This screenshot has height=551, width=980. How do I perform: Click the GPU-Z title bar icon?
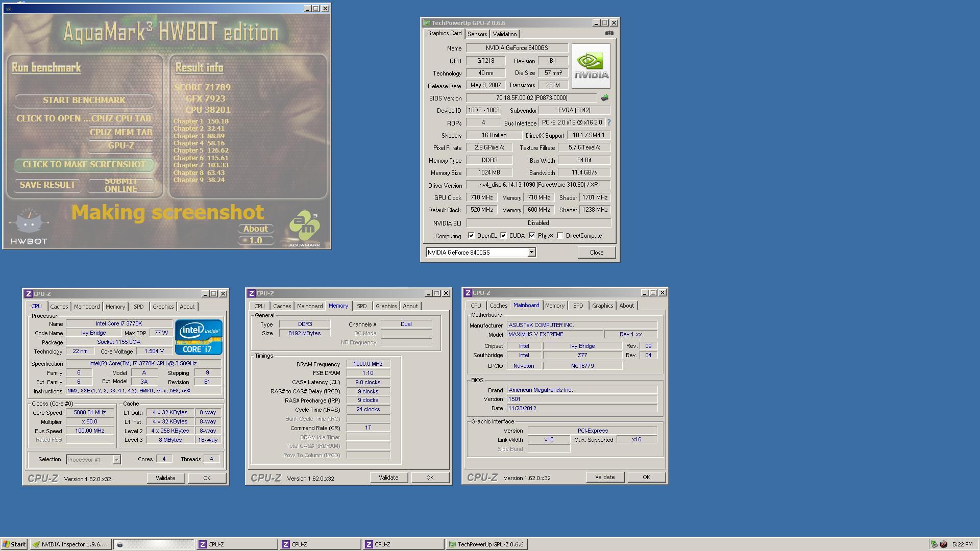(x=426, y=23)
